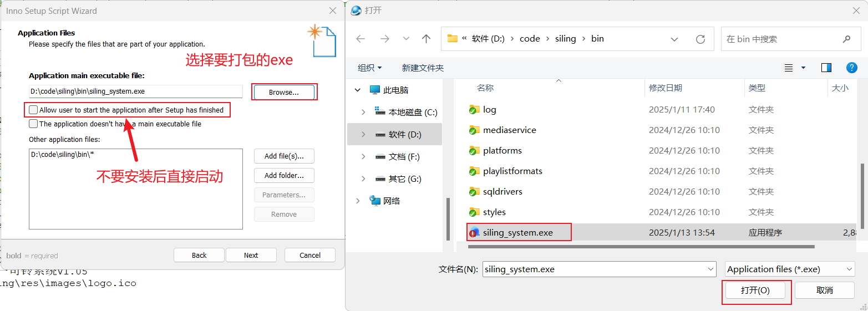Expand the 本地磁盘 (C:) tree node
868x311 pixels.
pyautogui.click(x=363, y=112)
